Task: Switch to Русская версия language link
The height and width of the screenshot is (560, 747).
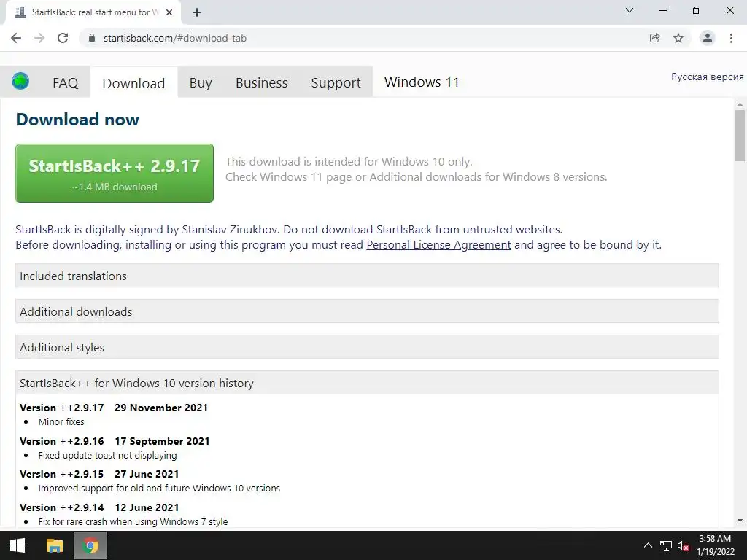Action: point(707,77)
